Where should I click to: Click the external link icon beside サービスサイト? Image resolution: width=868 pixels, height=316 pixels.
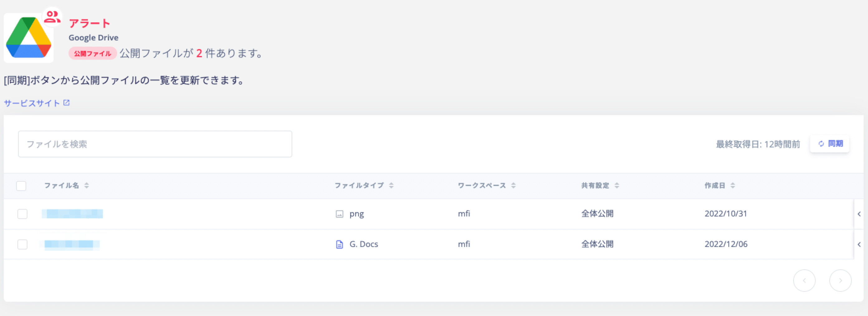tap(66, 103)
